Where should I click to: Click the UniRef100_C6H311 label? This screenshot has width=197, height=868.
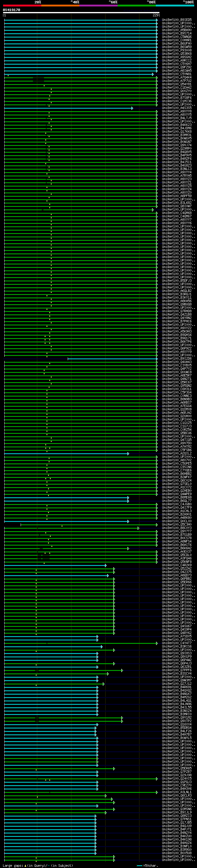coord(177,389)
